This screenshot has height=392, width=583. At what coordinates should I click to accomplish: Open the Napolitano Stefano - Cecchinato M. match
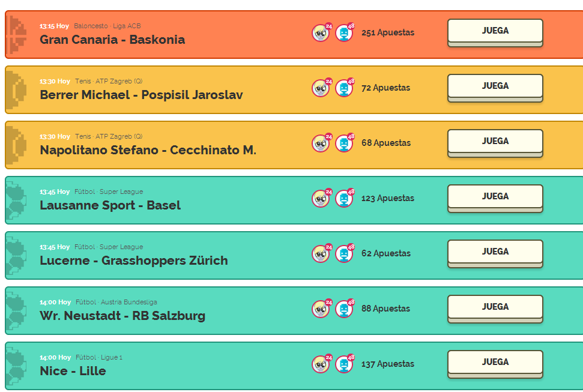pos(148,150)
